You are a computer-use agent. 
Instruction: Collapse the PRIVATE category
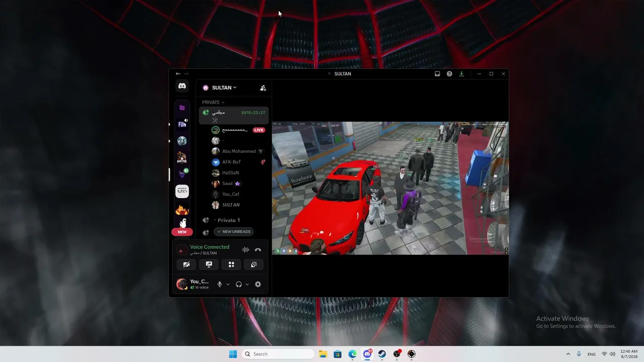[x=213, y=103]
